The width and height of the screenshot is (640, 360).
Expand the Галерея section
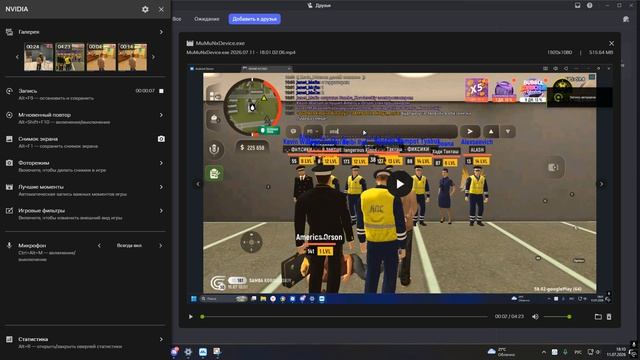(x=161, y=32)
